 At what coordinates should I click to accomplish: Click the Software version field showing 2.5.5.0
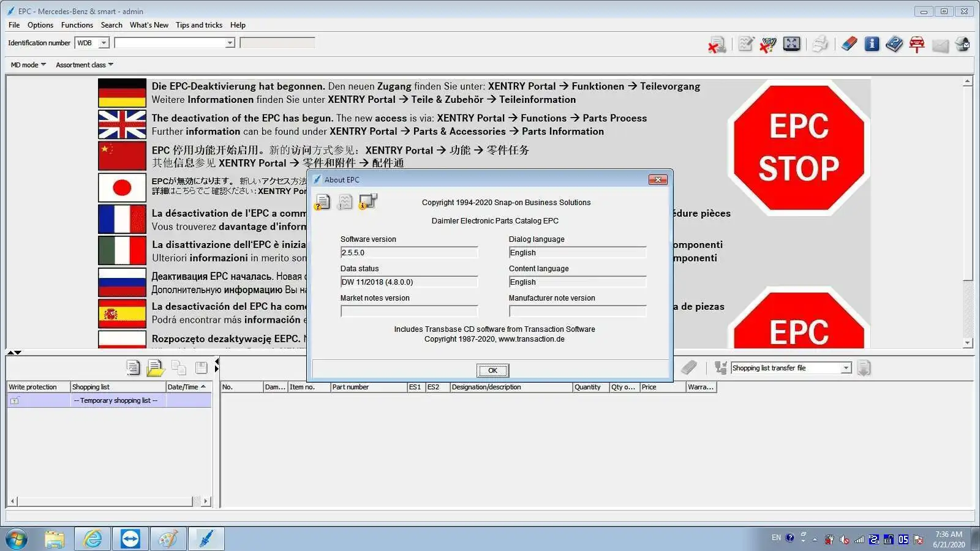coord(409,252)
